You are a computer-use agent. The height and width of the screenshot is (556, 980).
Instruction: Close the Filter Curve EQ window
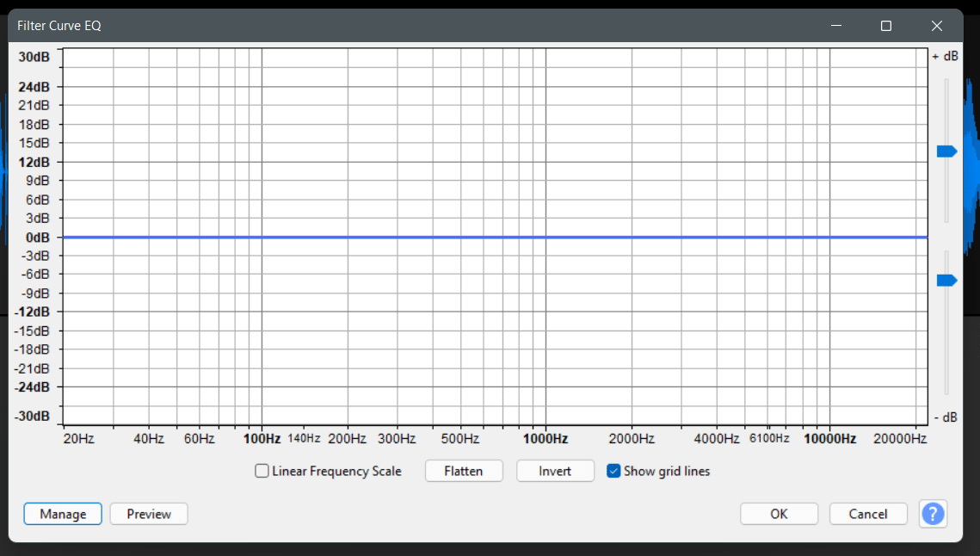coord(936,25)
